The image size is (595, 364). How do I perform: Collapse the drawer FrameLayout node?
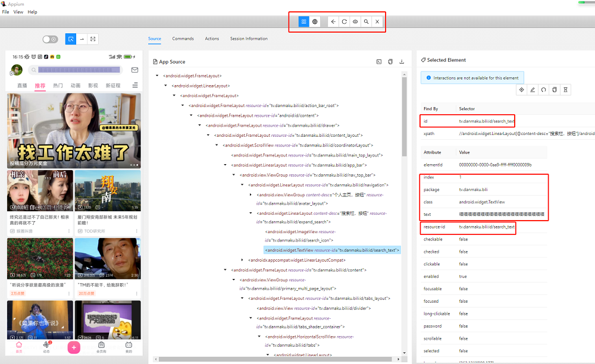point(199,125)
